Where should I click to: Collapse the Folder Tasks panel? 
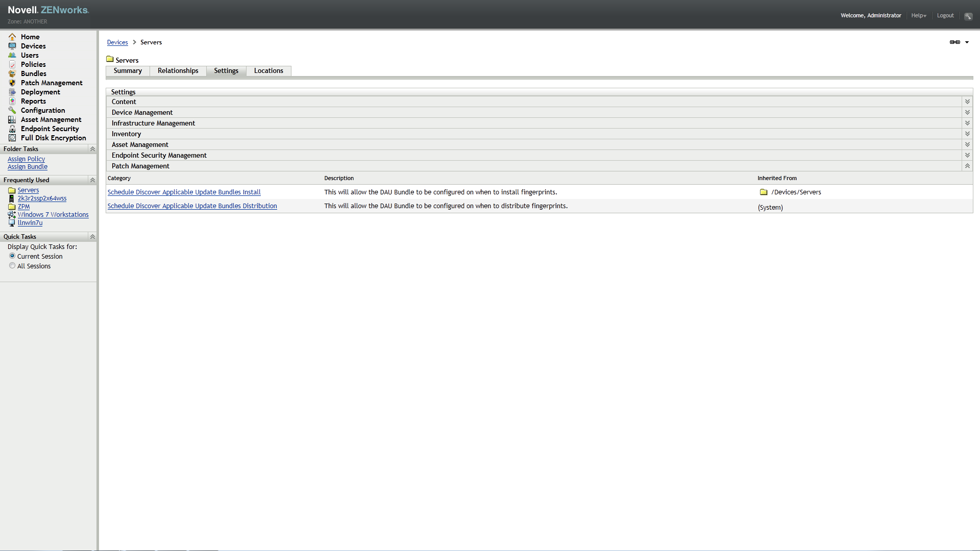[x=92, y=149]
